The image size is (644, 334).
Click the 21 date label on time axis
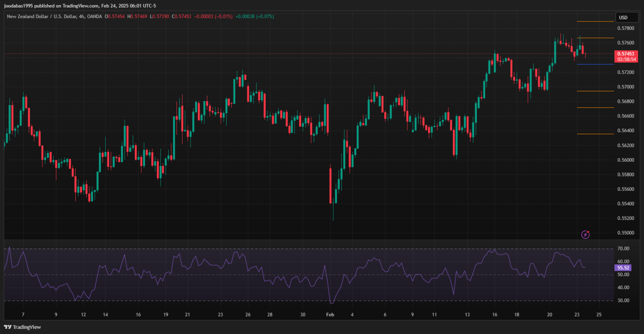click(x=187, y=315)
